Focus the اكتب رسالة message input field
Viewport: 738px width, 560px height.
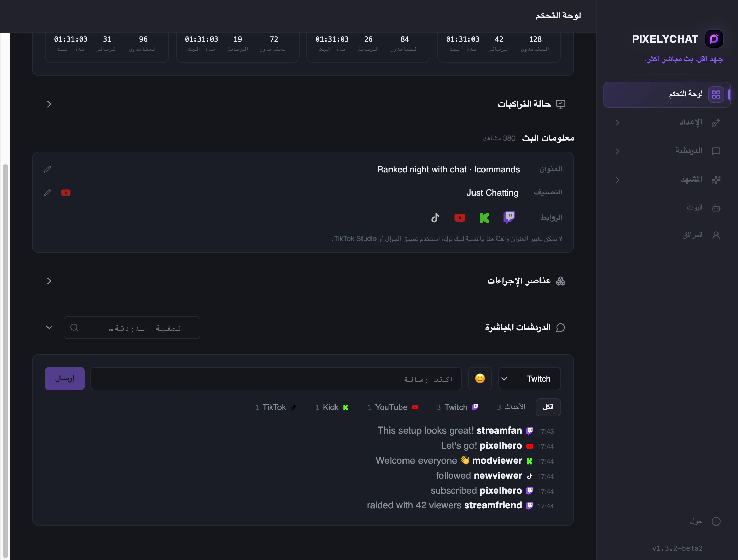coord(276,379)
